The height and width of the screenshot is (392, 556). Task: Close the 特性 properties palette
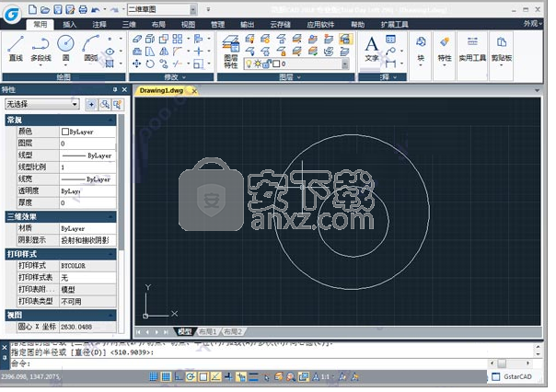[124, 89]
